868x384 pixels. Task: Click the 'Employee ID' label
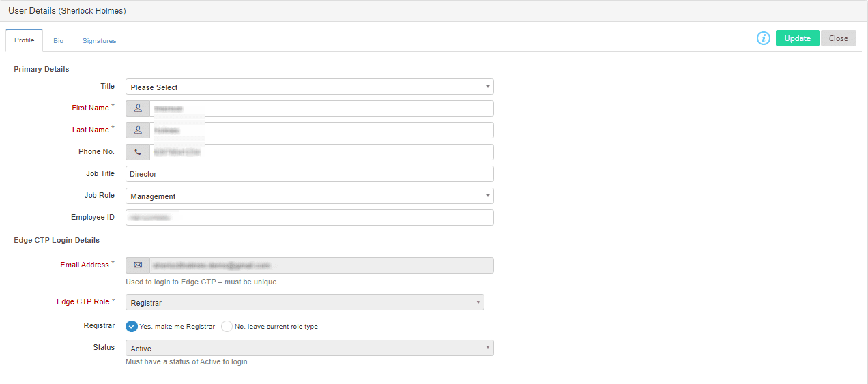coord(93,217)
